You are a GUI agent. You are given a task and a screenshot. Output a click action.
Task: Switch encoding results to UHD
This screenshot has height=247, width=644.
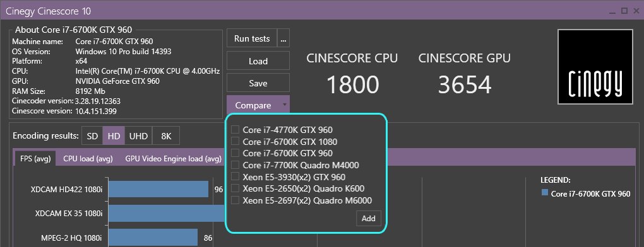138,136
